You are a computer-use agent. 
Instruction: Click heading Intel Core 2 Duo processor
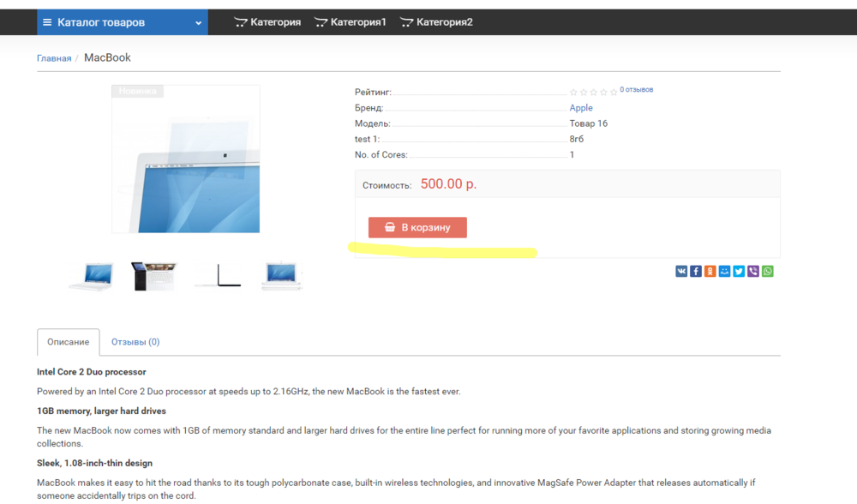[x=92, y=372]
